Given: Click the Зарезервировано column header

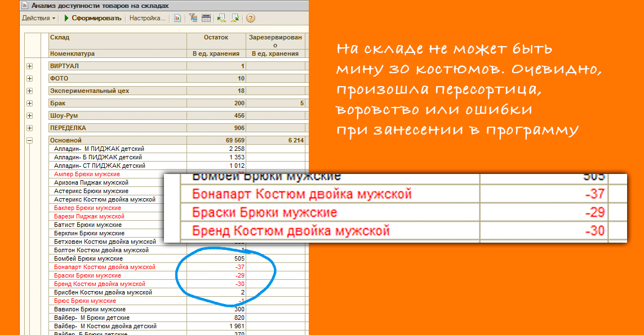Looking at the screenshot, I should coord(275,41).
